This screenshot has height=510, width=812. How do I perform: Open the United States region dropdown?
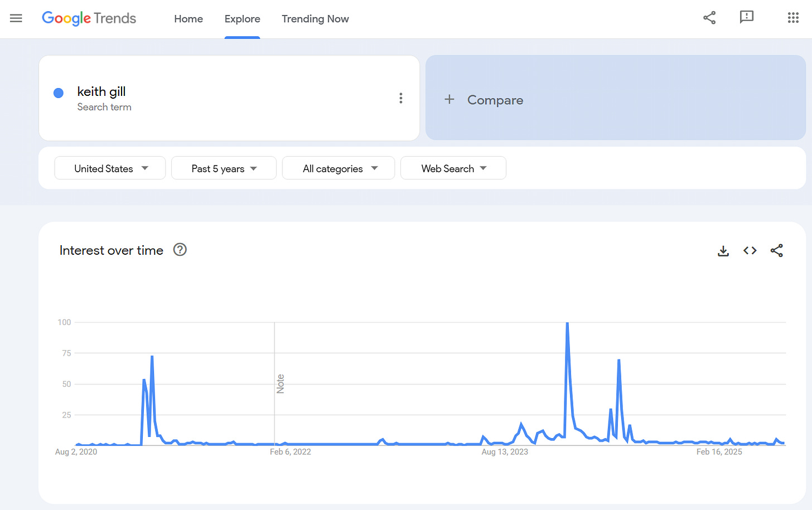pos(110,168)
